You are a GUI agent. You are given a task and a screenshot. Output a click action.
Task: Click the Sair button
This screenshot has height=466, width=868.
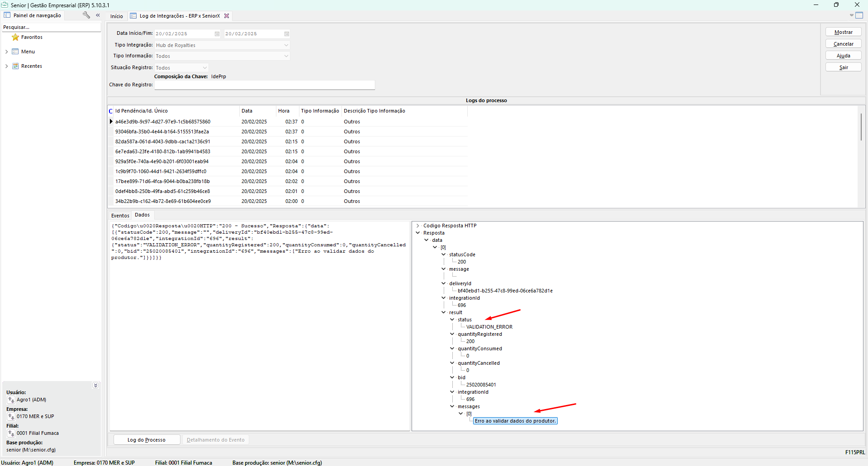coord(843,67)
